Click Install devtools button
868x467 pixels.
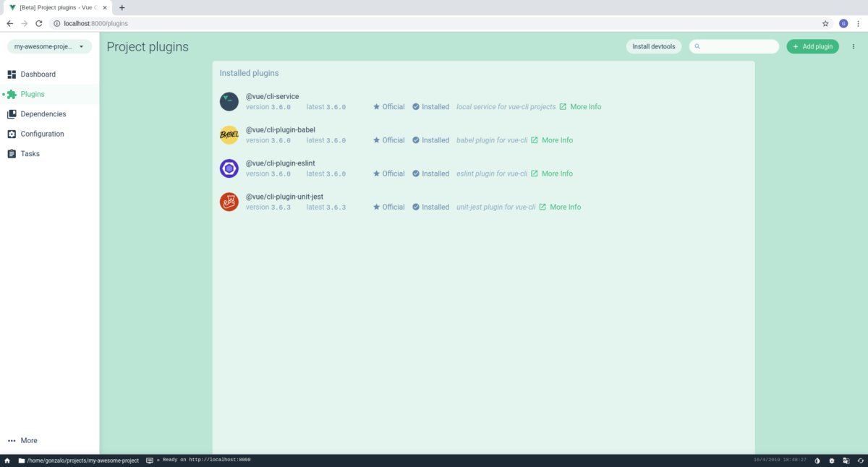click(654, 46)
